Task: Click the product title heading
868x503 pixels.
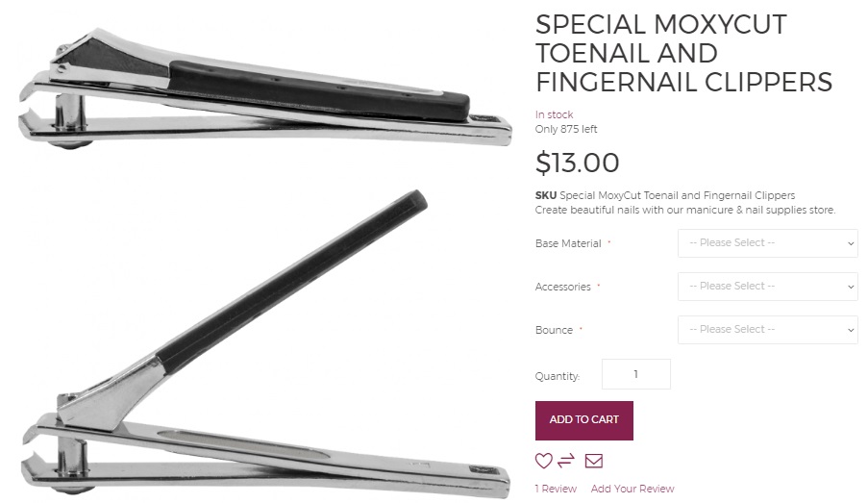Action: (x=683, y=53)
